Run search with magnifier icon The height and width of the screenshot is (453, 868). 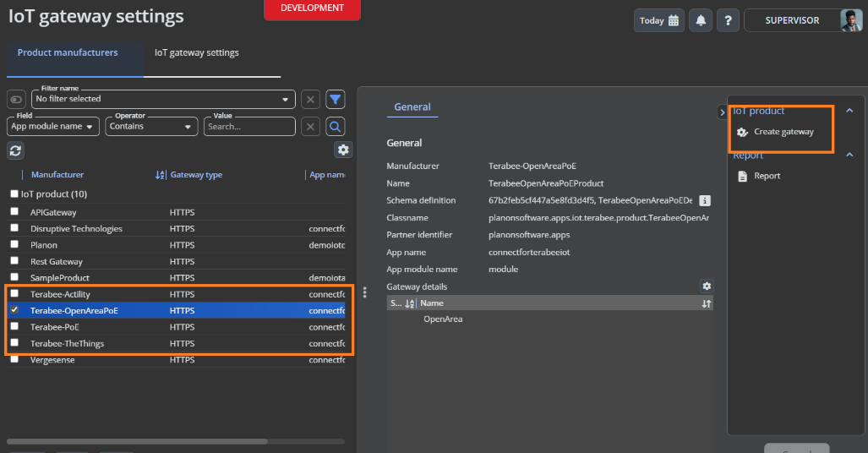pos(335,127)
